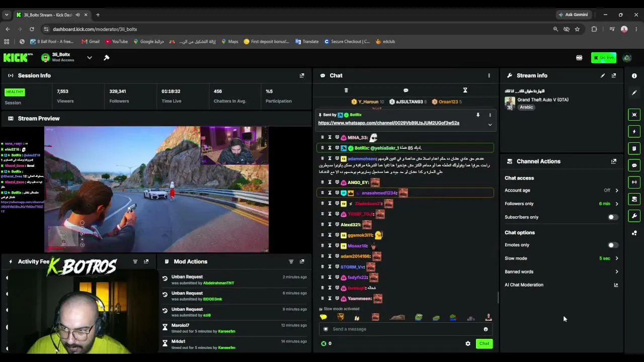The image size is (644, 362).
Task: Open the moderator gavel icon beside the channel name
Action: tap(107, 58)
